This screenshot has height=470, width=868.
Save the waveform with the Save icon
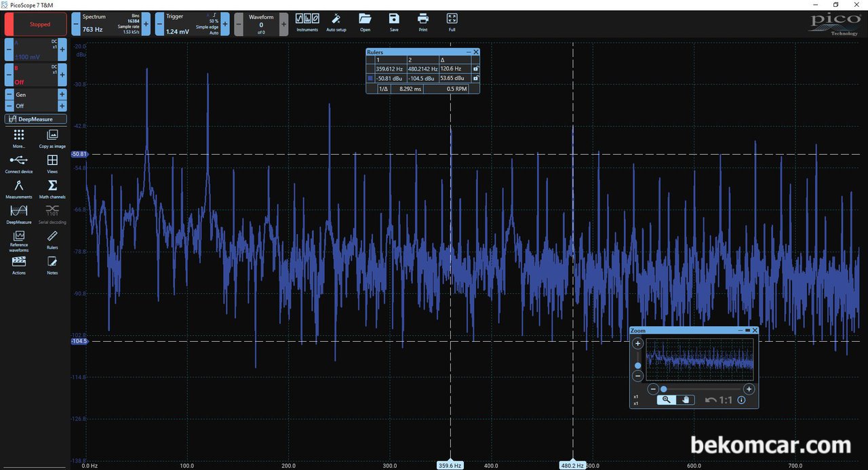[394, 22]
